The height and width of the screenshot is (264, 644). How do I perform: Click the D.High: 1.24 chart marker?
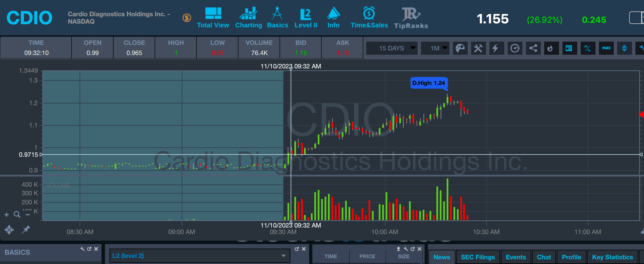coord(429,83)
